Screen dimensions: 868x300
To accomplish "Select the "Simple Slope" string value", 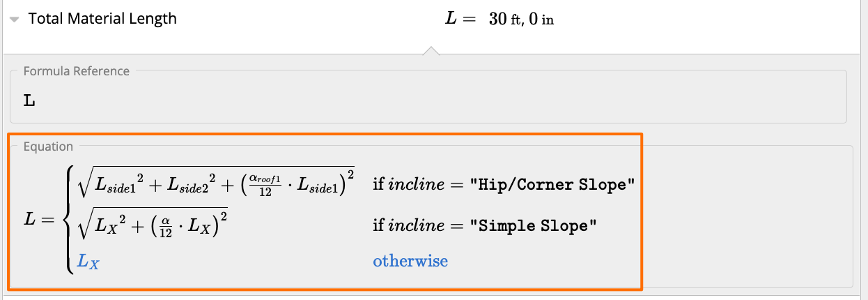I will pos(534,226).
